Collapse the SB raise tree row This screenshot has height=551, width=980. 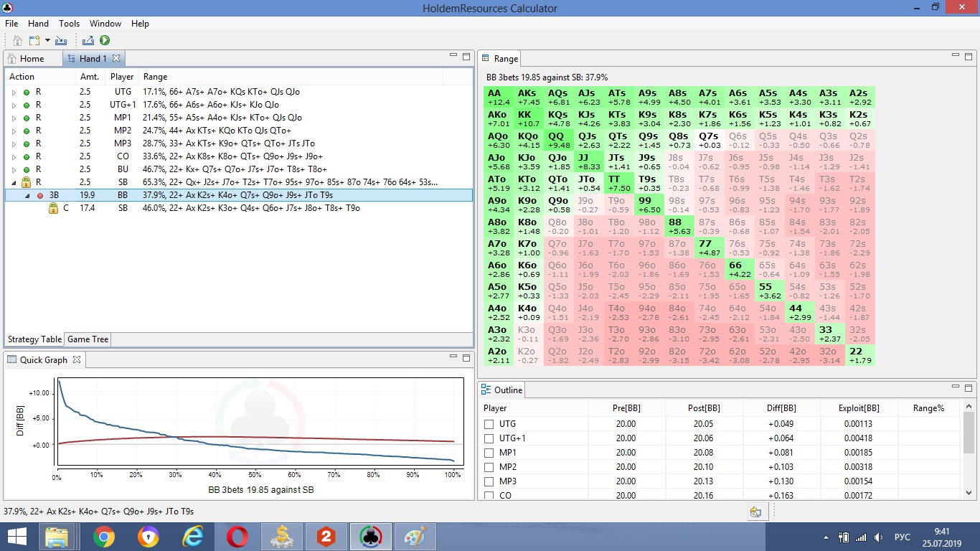tap(14, 182)
